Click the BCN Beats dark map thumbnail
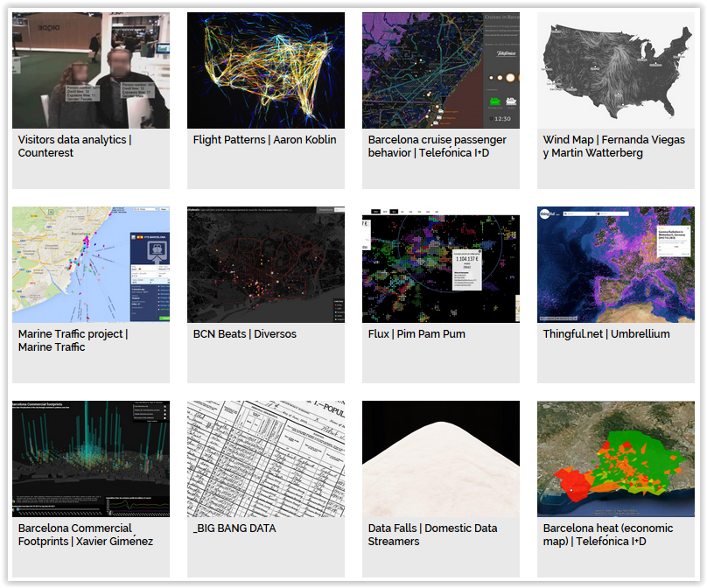The width and height of the screenshot is (707, 588). [x=265, y=264]
